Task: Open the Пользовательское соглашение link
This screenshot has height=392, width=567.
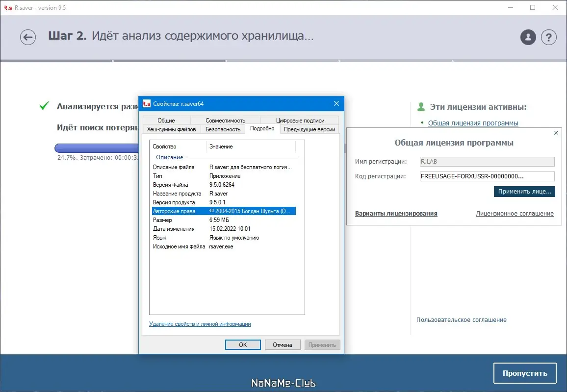Action: click(462, 320)
